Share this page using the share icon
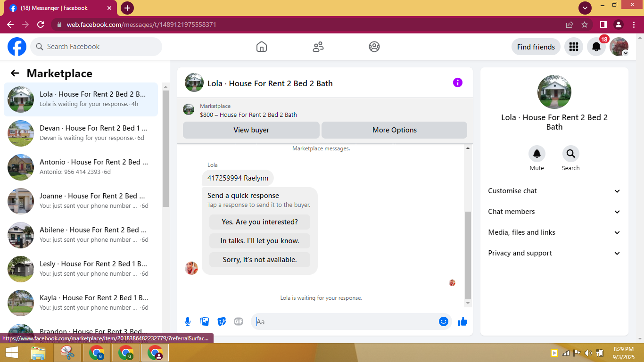This screenshot has height=362, width=644. click(x=570, y=25)
